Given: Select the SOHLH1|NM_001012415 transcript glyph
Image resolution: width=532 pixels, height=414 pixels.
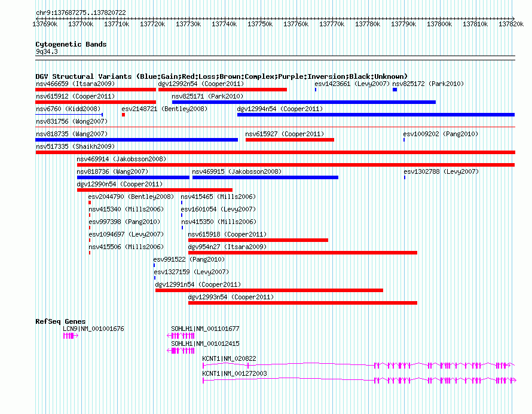Looking at the screenshot, I should coord(181,351).
